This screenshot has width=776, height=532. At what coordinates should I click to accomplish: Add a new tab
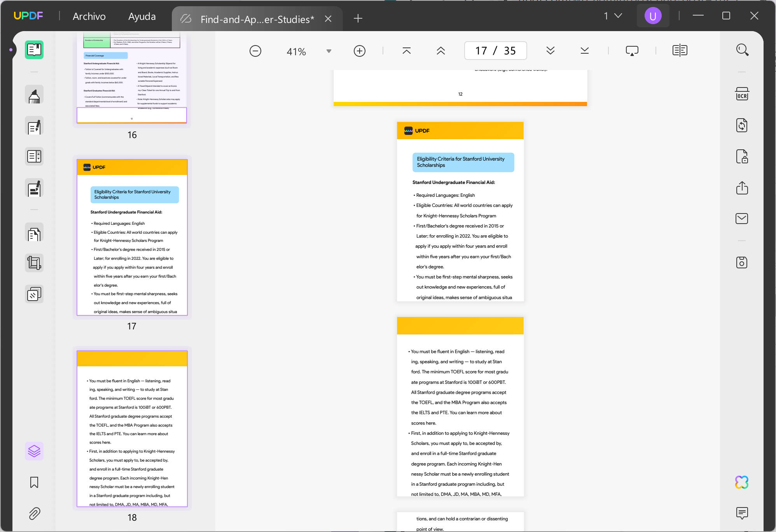358,18
